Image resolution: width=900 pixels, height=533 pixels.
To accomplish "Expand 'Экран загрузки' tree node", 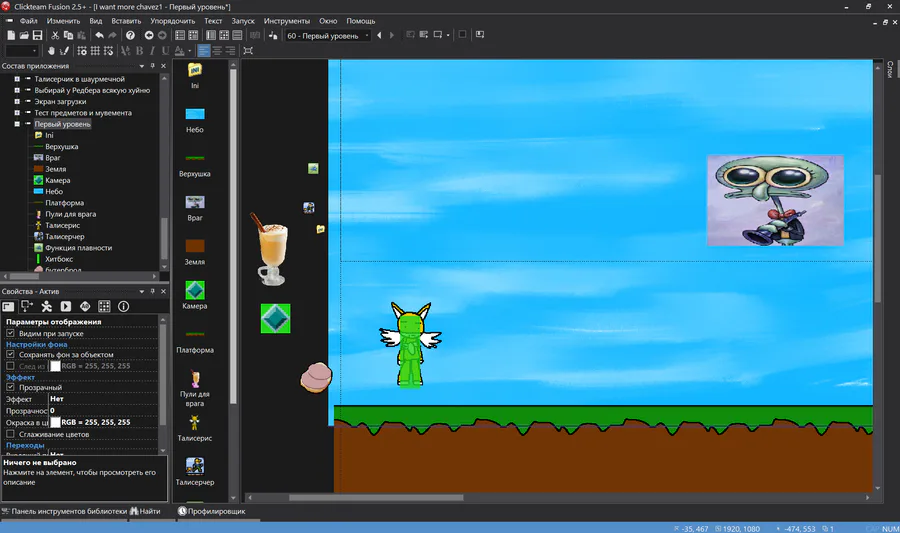I will tap(17, 102).
